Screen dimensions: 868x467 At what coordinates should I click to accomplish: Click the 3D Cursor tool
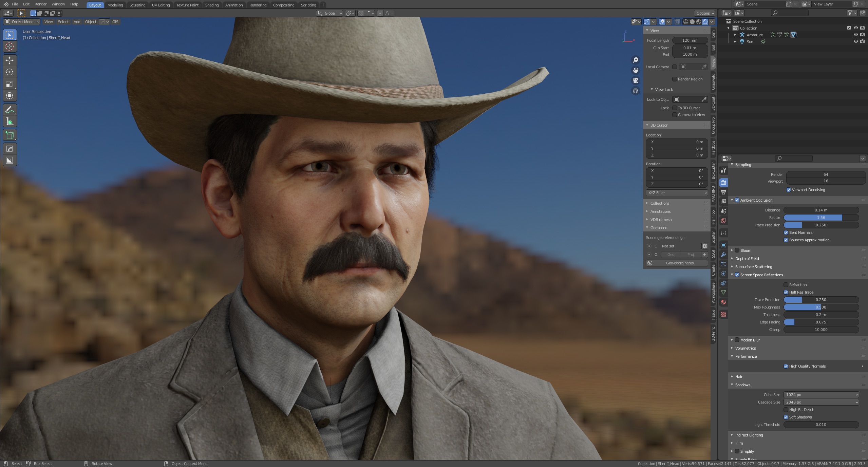(10, 46)
